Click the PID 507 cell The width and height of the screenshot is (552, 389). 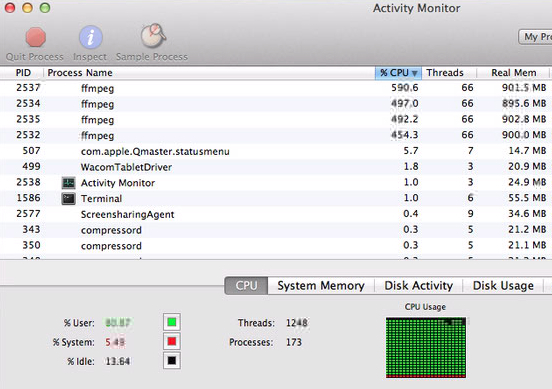click(31, 151)
